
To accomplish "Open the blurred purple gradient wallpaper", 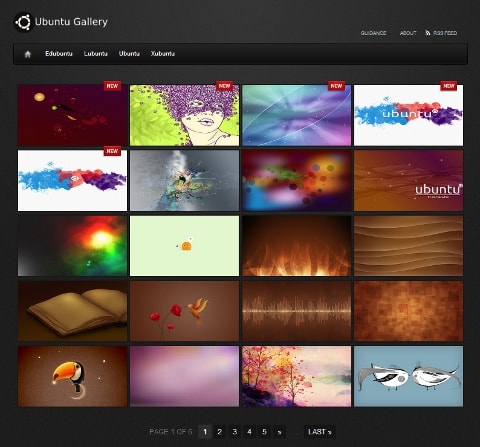I will pos(184,376).
